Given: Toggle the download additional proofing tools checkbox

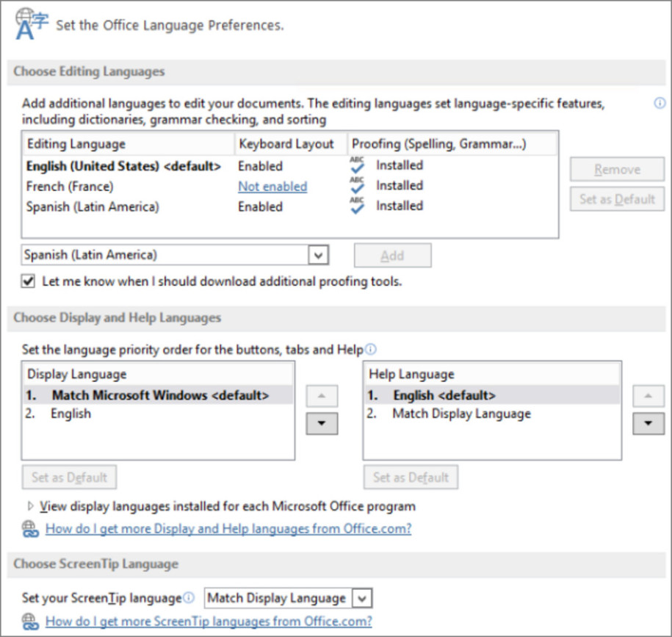Looking at the screenshot, I should click(x=28, y=281).
